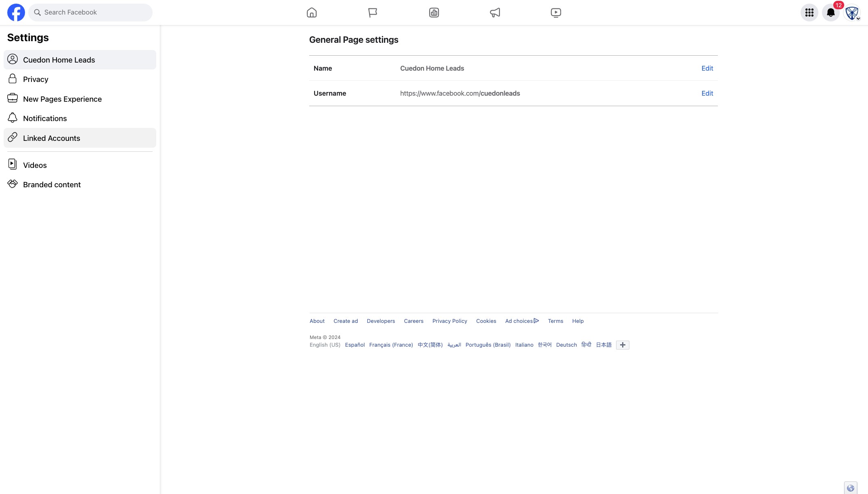Open the Cookies footer link
The height and width of the screenshot is (494, 868).
[x=486, y=321]
